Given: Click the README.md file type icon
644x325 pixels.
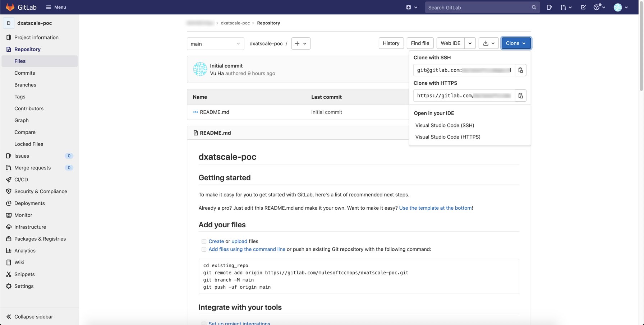Looking at the screenshot, I should [195, 112].
